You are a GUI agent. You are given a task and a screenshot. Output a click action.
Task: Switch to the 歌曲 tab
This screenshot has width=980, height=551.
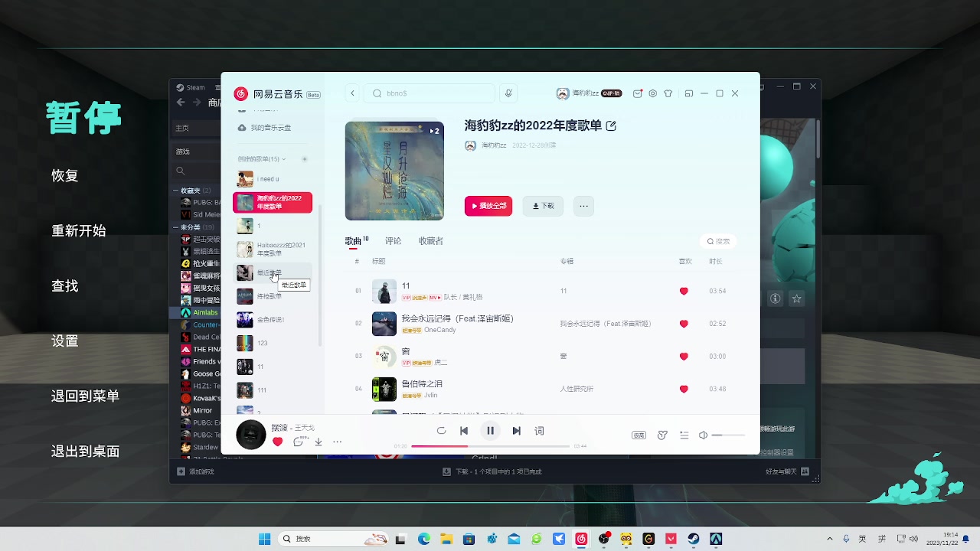[353, 241]
